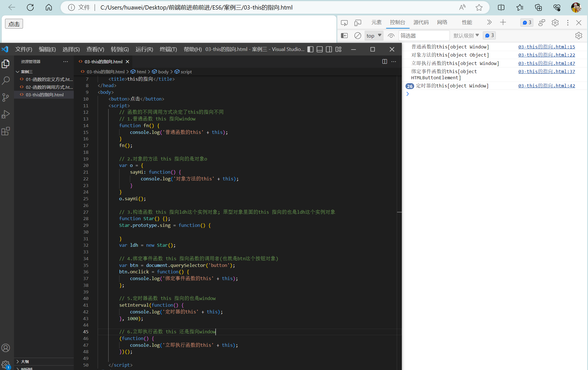Switch to the 网络 DevTools tab
This screenshot has height=370, width=588.
click(x=442, y=22)
